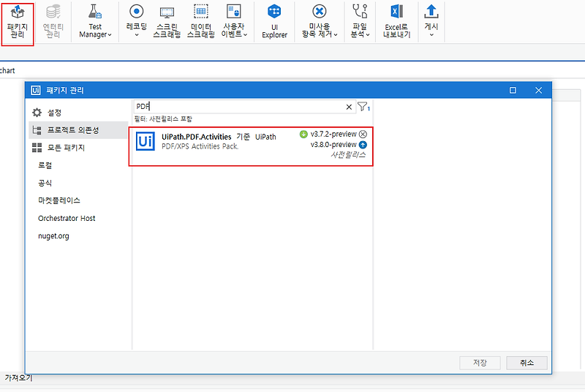Click the 취소 cancel button
The image size is (585, 392).
(526, 363)
